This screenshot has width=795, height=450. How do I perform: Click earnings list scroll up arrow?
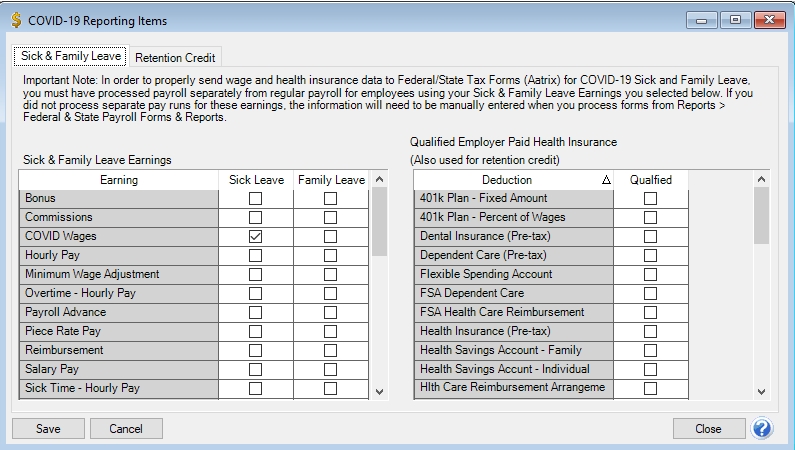click(x=379, y=179)
